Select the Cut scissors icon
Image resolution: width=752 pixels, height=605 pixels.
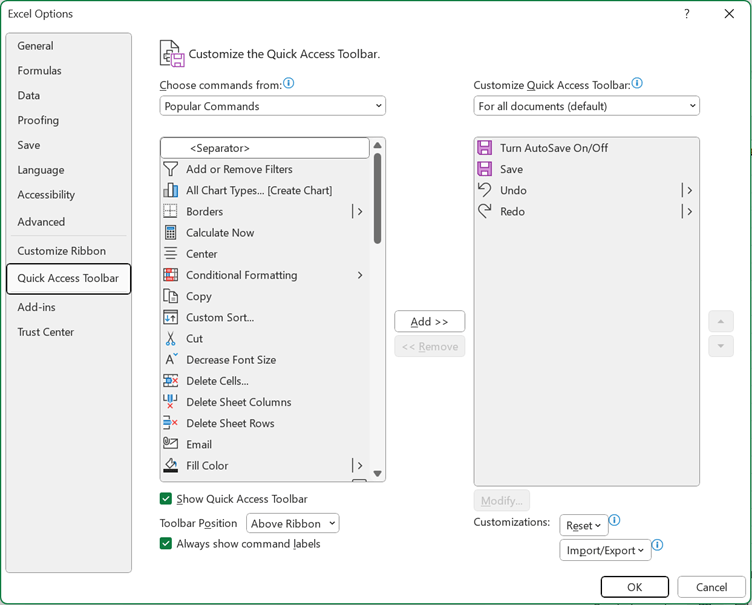point(170,339)
